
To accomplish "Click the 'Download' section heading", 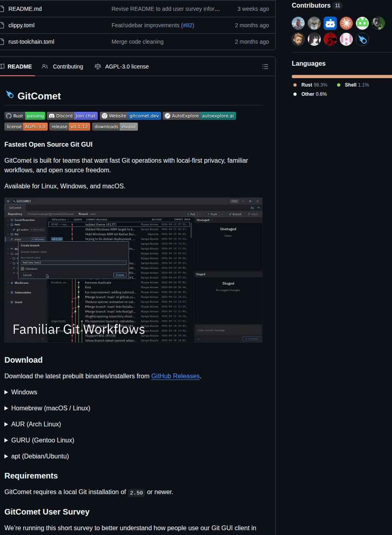I will point(23,360).
